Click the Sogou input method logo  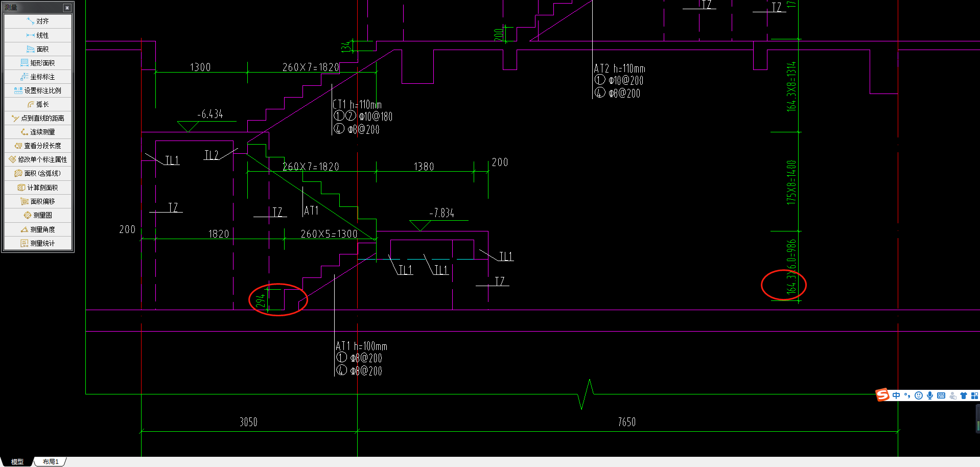(882, 395)
